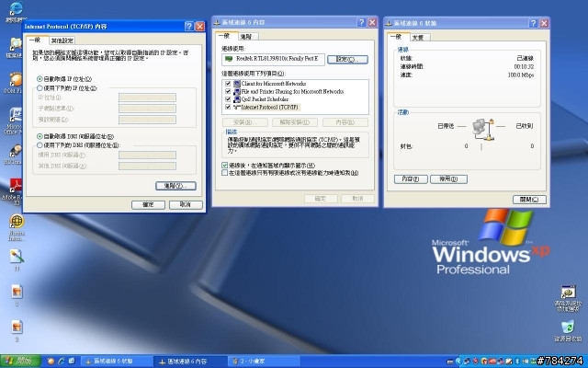Select the General tab in status window
This screenshot has height=368, width=588.
pyautogui.click(x=397, y=37)
